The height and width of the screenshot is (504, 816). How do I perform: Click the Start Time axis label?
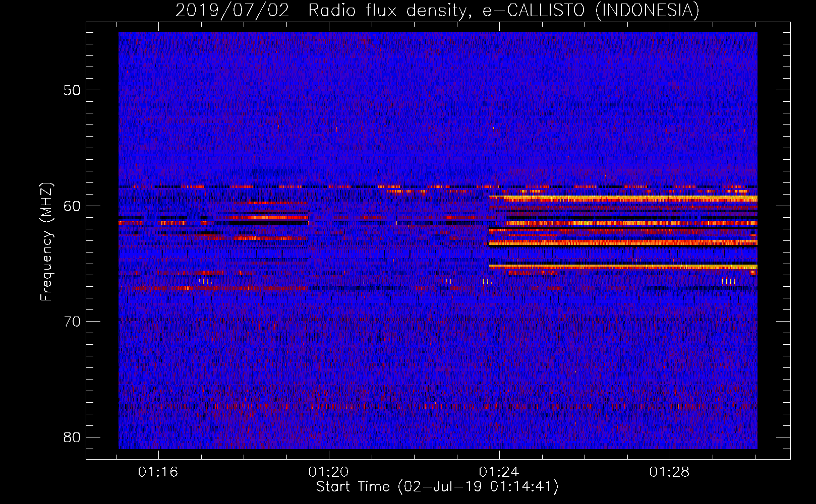click(x=437, y=487)
